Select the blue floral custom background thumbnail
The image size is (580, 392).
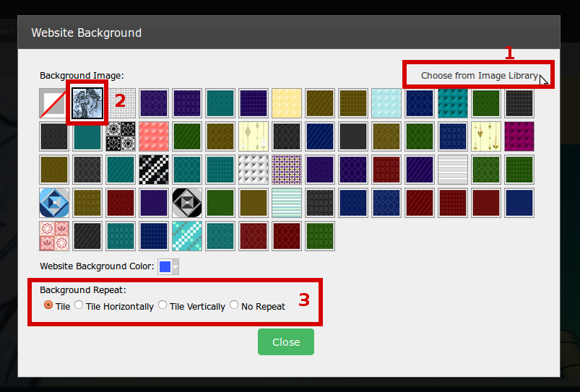87,103
